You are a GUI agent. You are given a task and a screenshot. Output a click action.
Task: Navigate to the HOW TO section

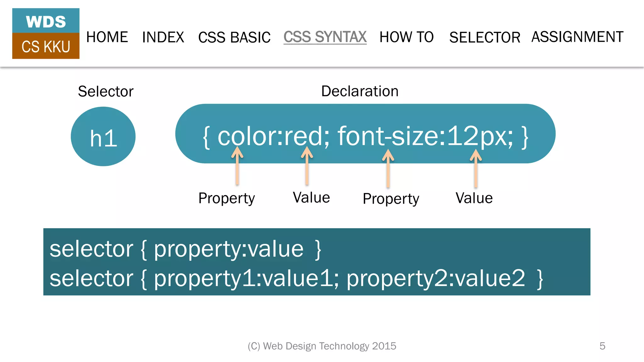pos(407,37)
